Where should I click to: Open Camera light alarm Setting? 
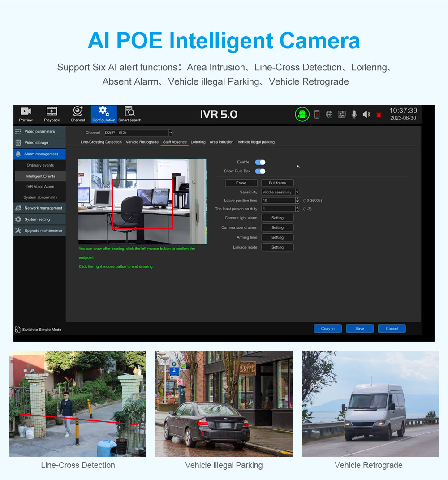[x=277, y=218]
